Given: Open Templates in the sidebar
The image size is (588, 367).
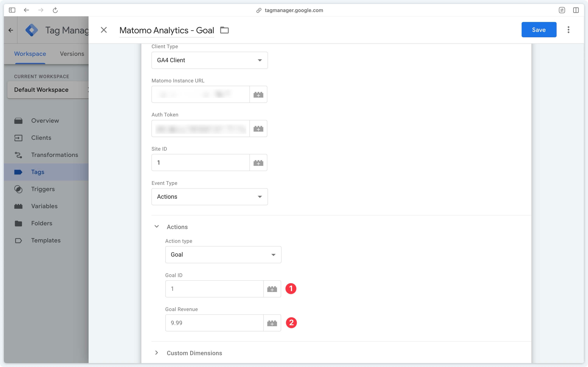Looking at the screenshot, I should pos(46,240).
